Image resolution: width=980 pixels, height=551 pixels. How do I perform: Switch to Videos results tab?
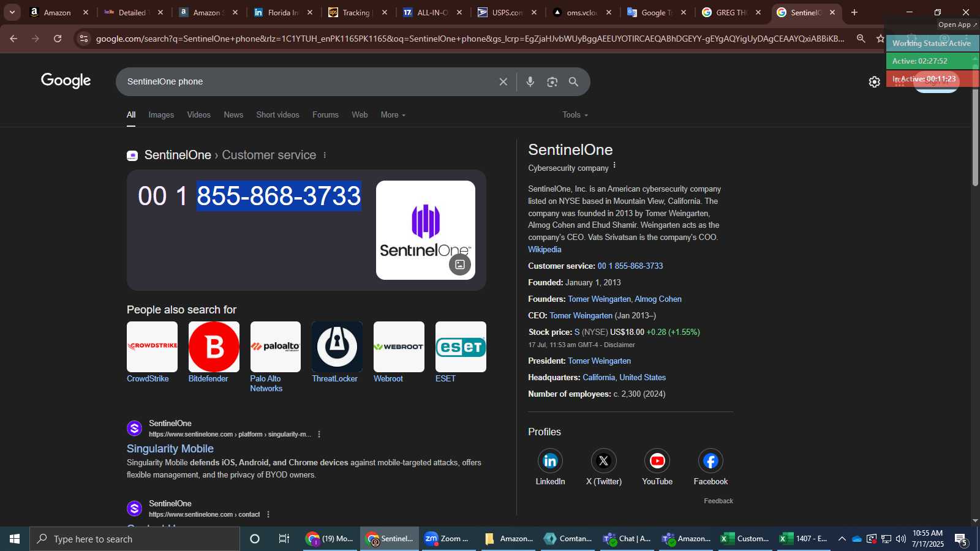pos(198,114)
